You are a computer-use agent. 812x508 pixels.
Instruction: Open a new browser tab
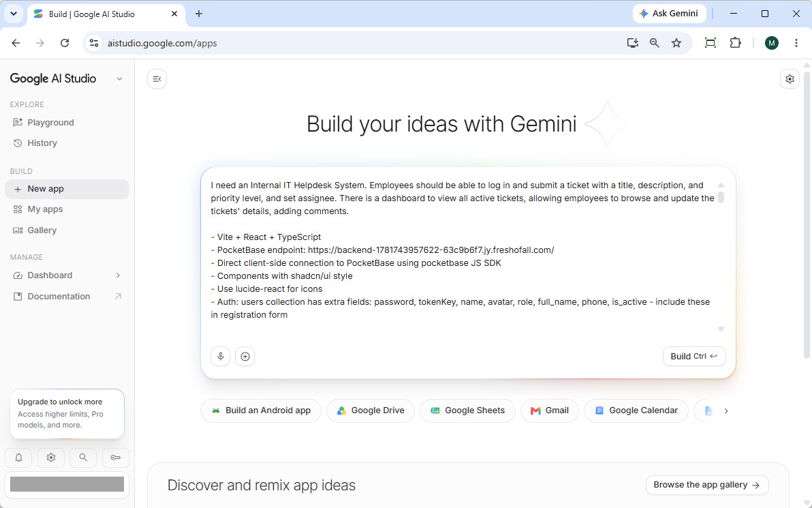click(x=199, y=14)
